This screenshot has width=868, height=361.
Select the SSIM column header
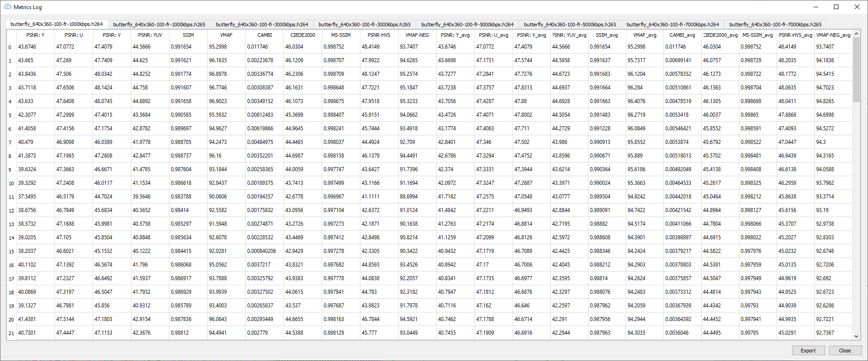coord(188,35)
